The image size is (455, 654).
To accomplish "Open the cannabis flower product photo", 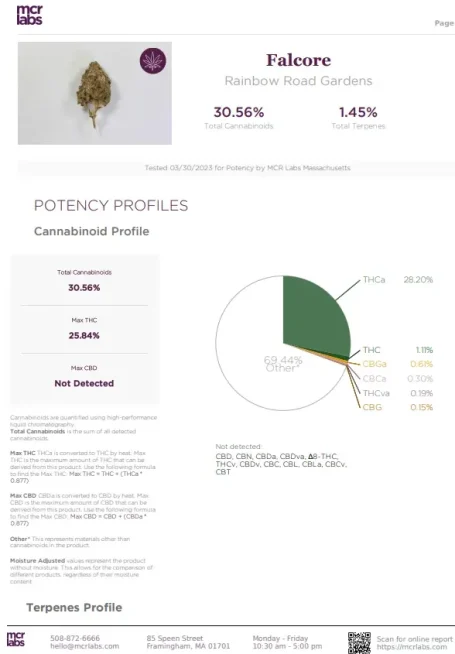I will click(x=95, y=93).
